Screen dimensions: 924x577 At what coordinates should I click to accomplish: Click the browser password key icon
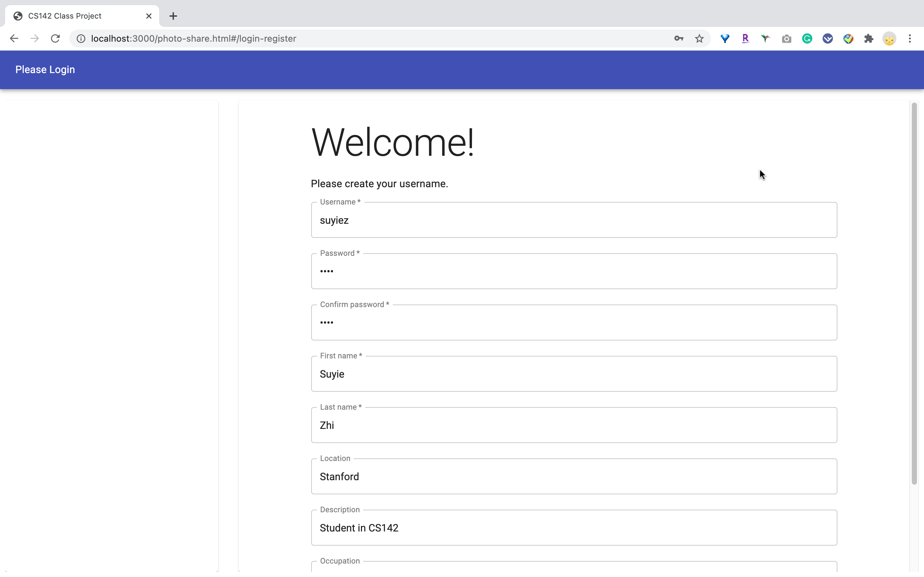(x=679, y=38)
